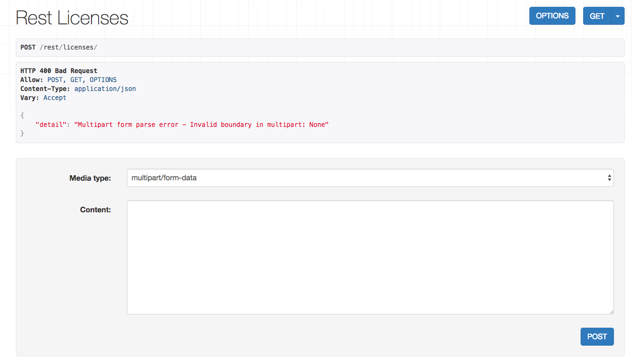Click the application/json Content-Type value
The height and width of the screenshot is (364, 634).
tap(105, 89)
